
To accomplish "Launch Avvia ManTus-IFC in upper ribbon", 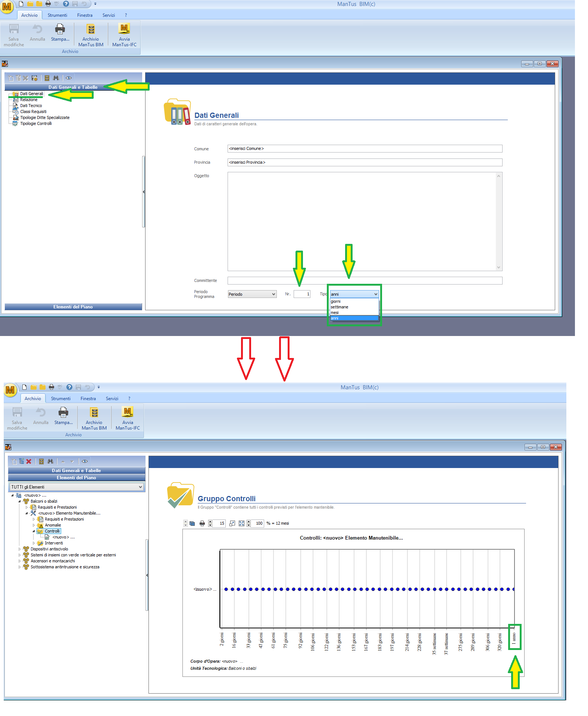I will coord(124,35).
